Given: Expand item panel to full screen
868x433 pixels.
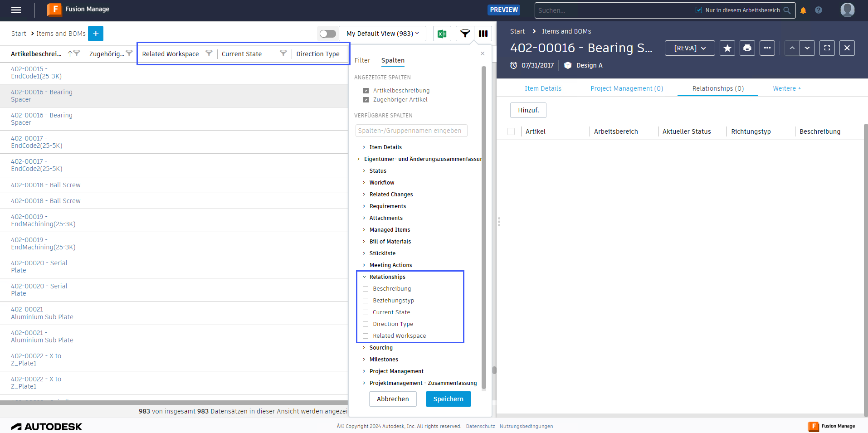Looking at the screenshot, I should pos(827,48).
